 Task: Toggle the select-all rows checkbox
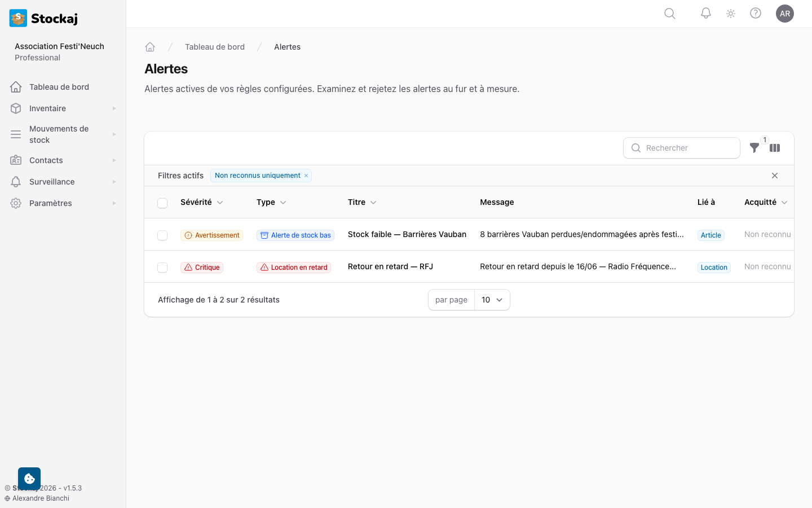coord(162,203)
